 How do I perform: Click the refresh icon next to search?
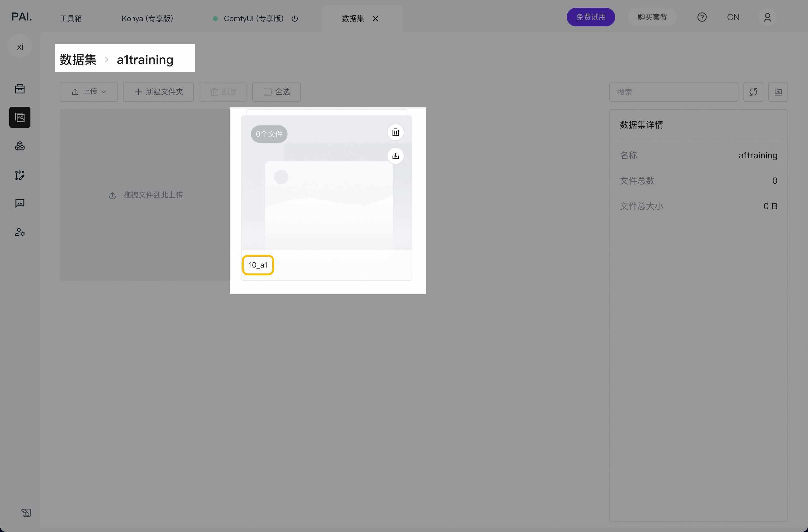click(x=753, y=92)
